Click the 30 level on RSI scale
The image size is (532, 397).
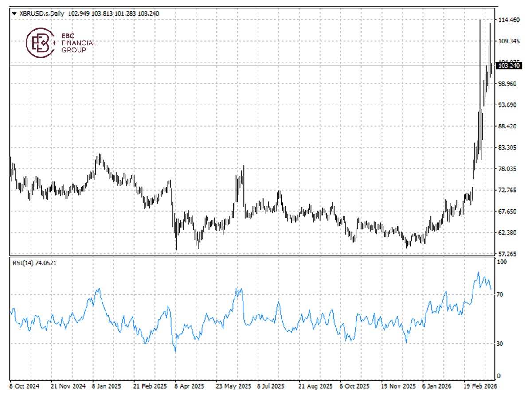click(500, 343)
